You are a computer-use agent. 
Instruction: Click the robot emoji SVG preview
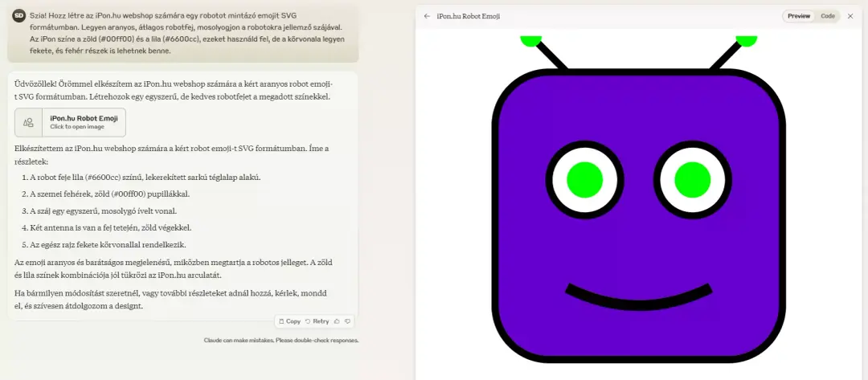pos(638,199)
